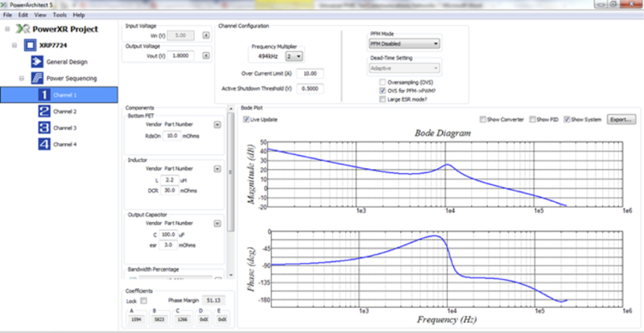The width and height of the screenshot is (644, 333).
Task: Click coefficient A value 1594
Action: 137,319
